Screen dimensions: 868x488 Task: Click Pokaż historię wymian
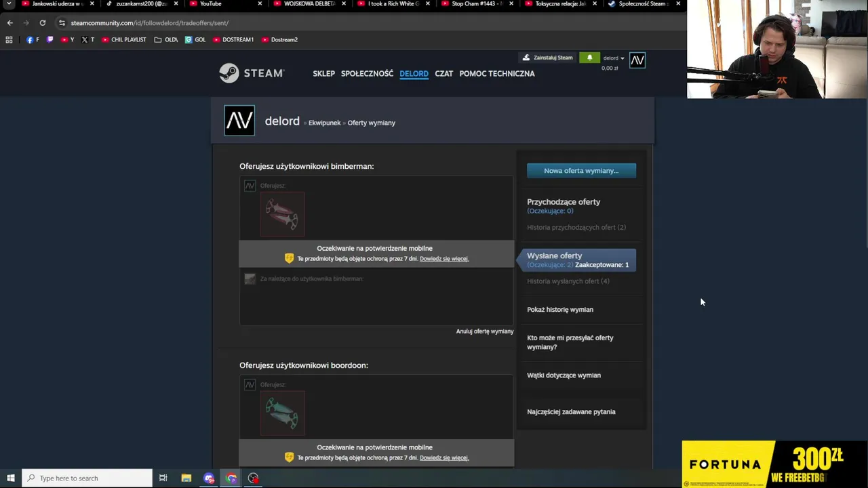click(560, 310)
